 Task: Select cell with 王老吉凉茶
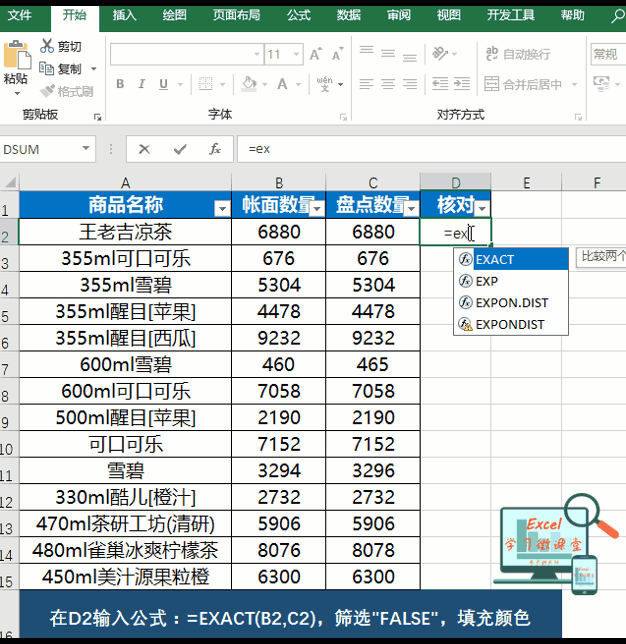click(125, 232)
